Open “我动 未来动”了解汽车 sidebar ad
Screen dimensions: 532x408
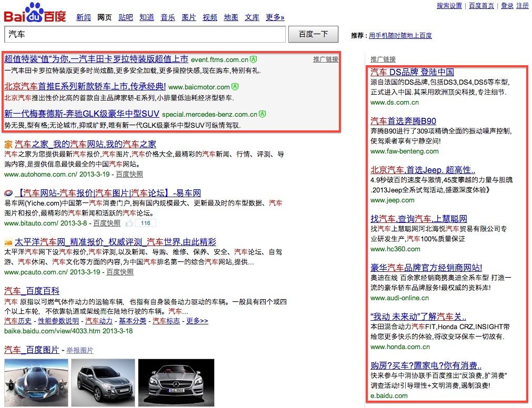(x=418, y=317)
